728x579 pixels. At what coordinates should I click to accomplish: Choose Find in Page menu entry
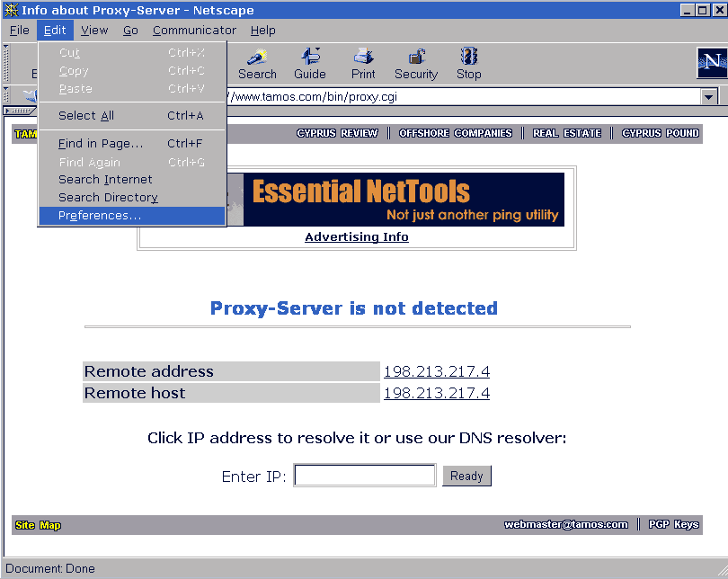coord(132,144)
